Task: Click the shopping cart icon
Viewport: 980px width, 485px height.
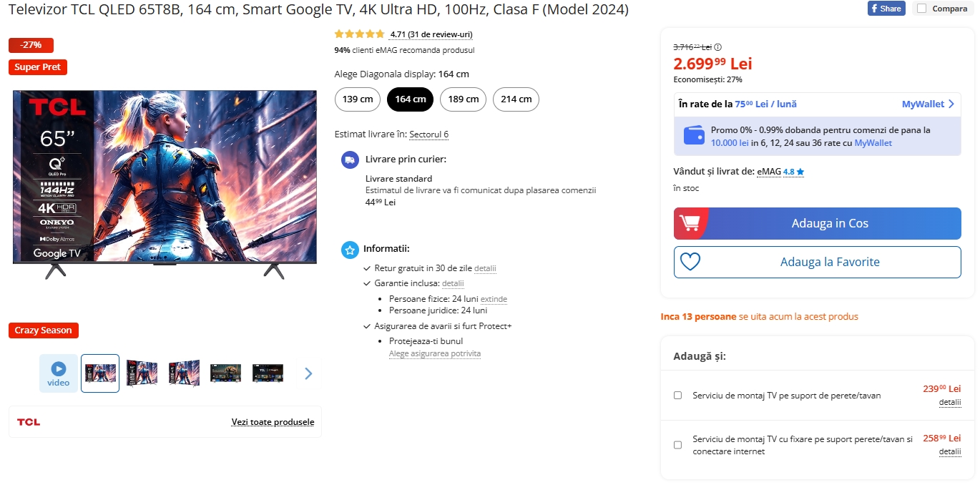Action: [x=690, y=223]
